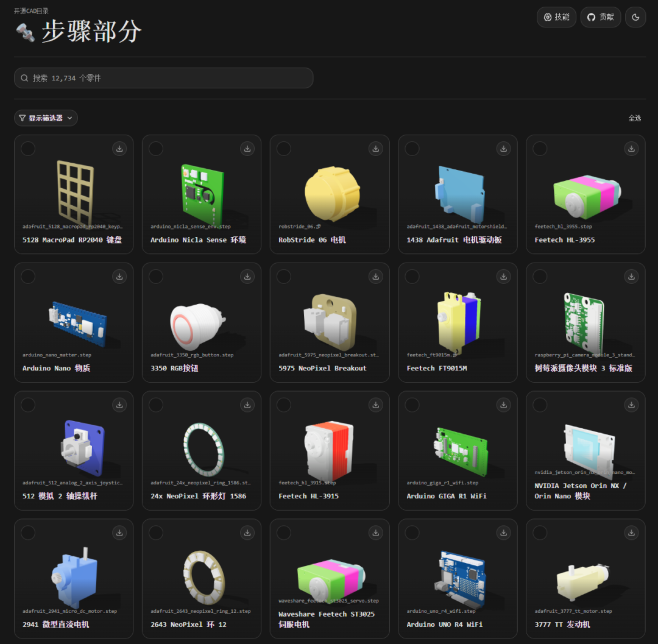Download the Raspberry Pi camera module 3
The width and height of the screenshot is (658, 644).
click(x=631, y=277)
